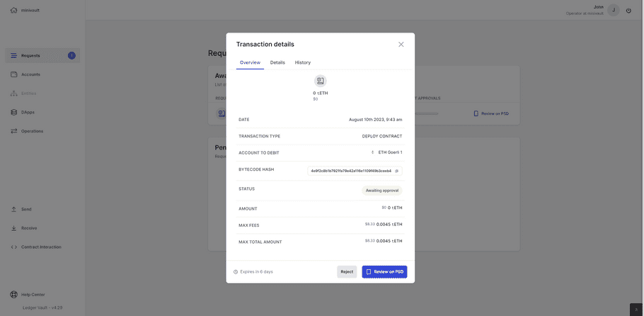Open the Help Center
This screenshot has height=316, width=644.
tap(33, 295)
